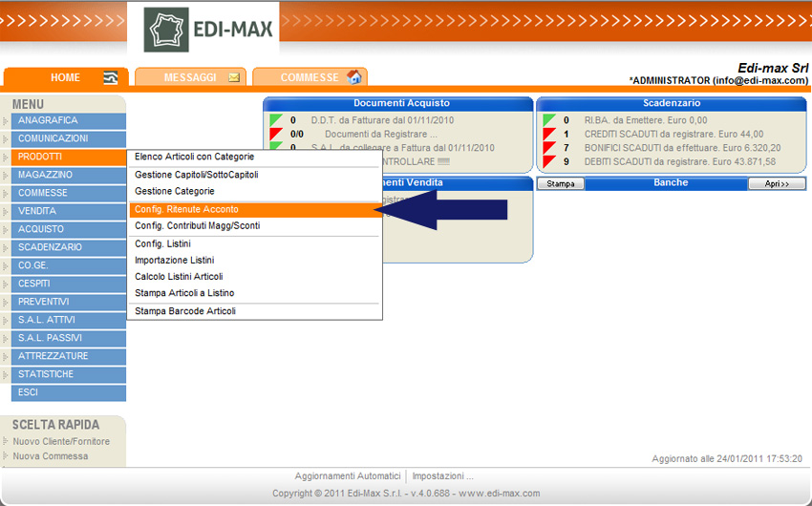Open BONIFICI SCADUTI da effettuare entry
This screenshot has width=812, height=506.
[682, 148]
